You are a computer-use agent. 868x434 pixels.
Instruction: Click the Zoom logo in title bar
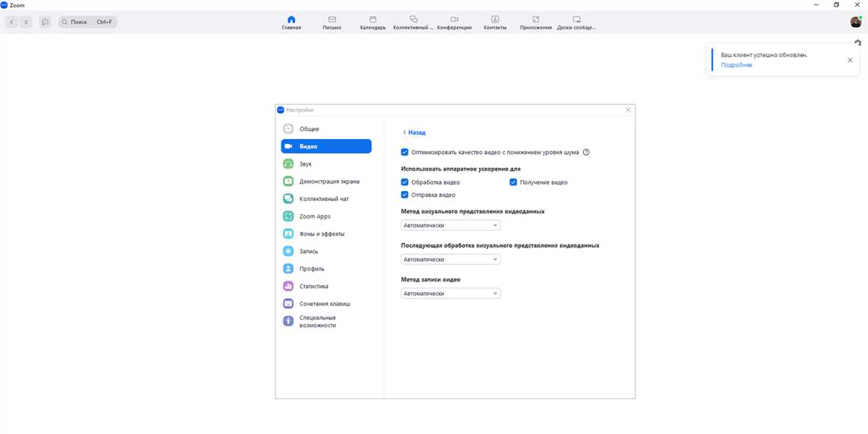(x=4, y=4)
